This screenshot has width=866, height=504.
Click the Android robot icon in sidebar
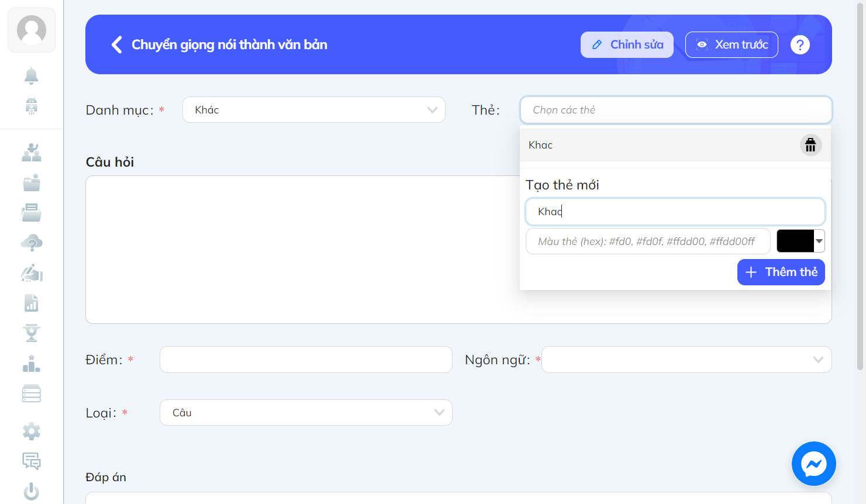(32, 106)
